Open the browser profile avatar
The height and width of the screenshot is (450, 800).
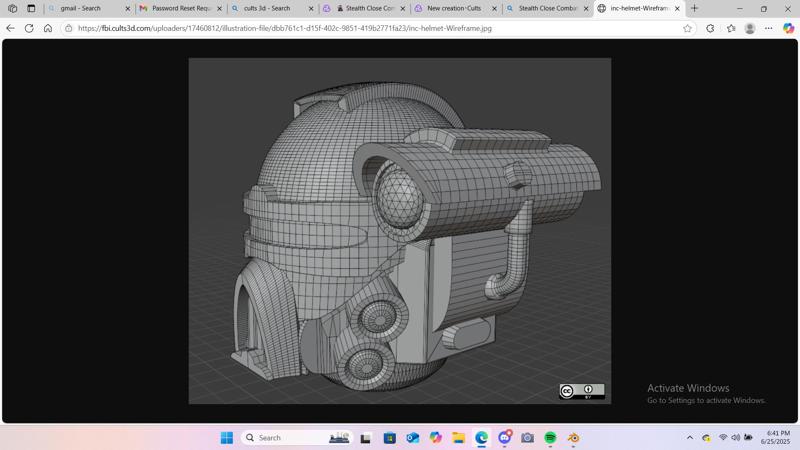pyautogui.click(x=749, y=28)
